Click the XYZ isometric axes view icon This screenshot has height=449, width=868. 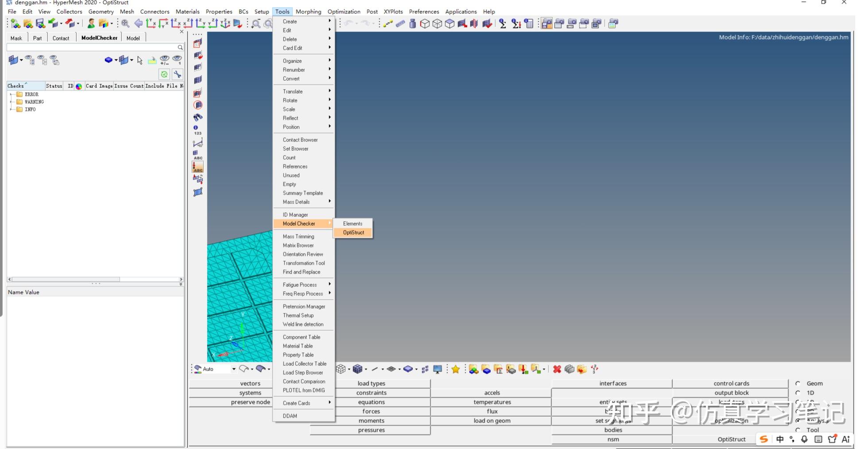point(225,23)
